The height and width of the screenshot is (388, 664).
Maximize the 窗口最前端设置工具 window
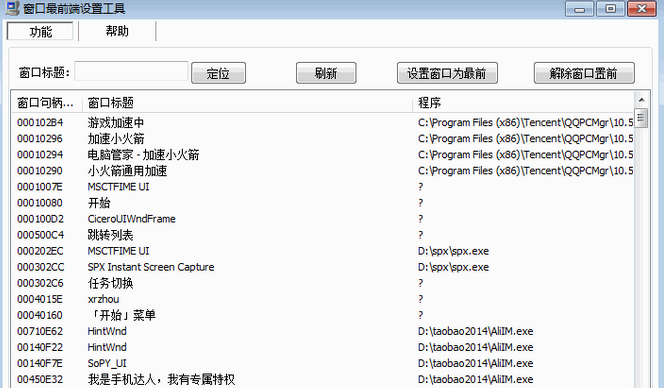[x=610, y=9]
